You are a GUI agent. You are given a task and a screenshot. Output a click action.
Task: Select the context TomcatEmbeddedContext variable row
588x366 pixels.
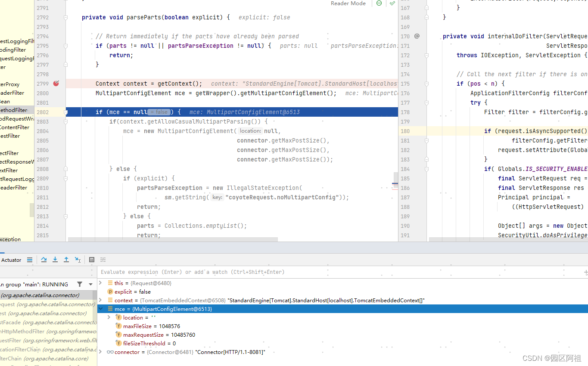click(342, 300)
